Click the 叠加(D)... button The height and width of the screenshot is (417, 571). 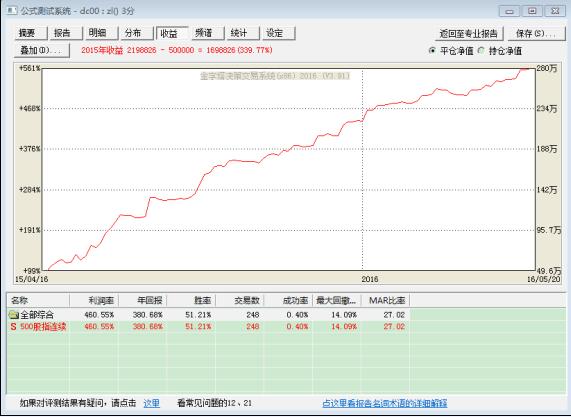tap(42, 50)
